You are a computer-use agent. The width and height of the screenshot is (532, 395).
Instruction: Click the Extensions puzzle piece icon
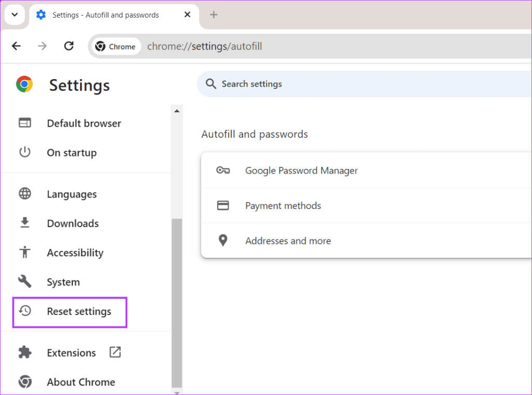pyautogui.click(x=25, y=352)
